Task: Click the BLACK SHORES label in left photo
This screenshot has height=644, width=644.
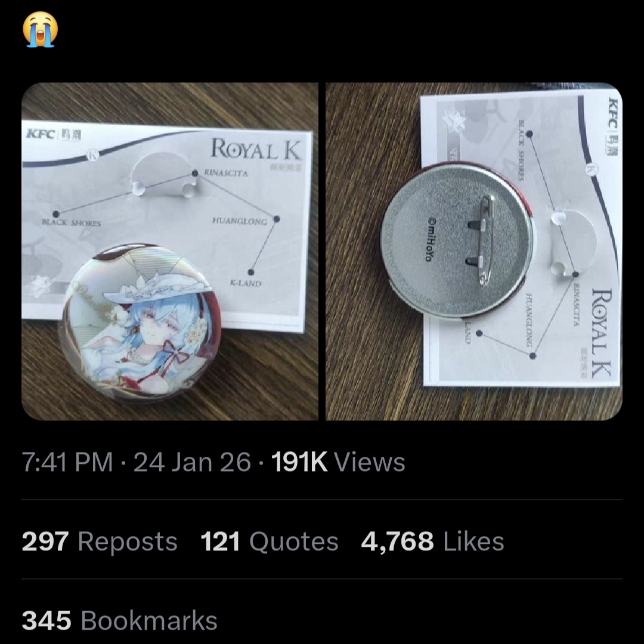Action: click(x=72, y=223)
